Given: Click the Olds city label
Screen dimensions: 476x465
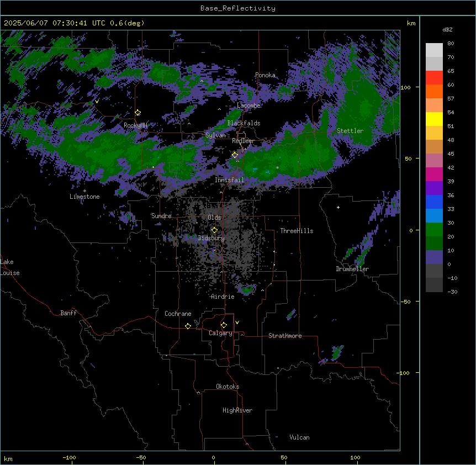Looking at the screenshot, I should click(x=214, y=218).
